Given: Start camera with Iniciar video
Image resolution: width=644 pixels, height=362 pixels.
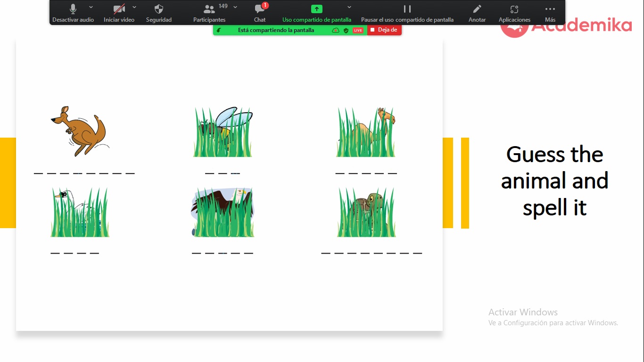Looking at the screenshot, I should point(119,13).
